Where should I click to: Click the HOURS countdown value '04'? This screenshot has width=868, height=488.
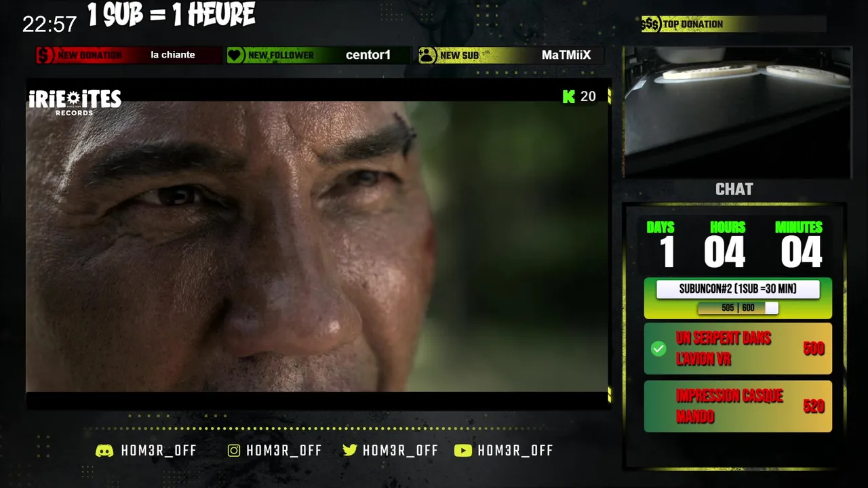coord(725,252)
